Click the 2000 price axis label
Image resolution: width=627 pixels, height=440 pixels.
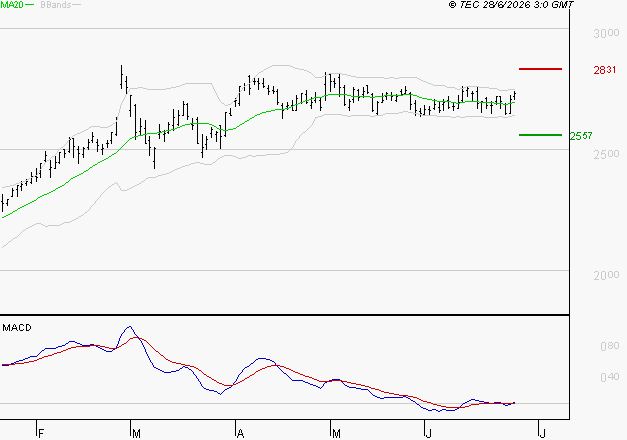(x=606, y=275)
